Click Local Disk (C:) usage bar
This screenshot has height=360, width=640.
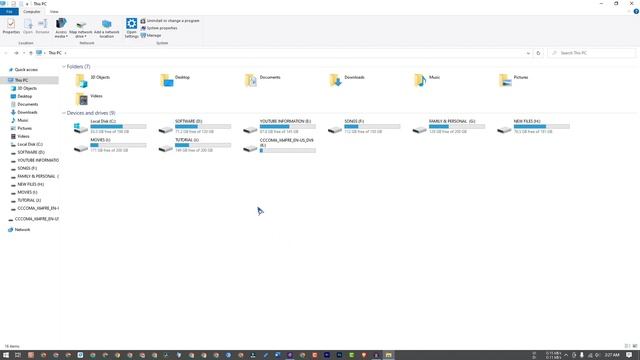point(118,127)
